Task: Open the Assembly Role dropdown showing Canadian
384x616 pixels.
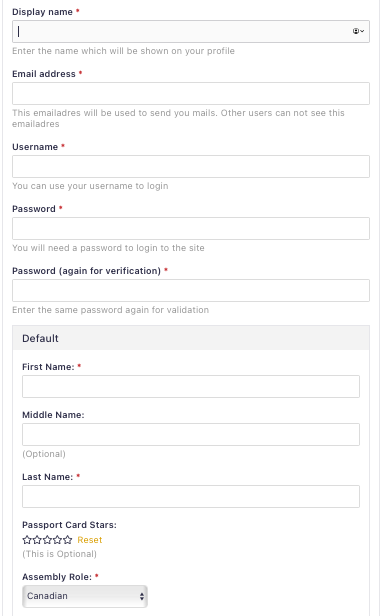Action: tap(85, 596)
